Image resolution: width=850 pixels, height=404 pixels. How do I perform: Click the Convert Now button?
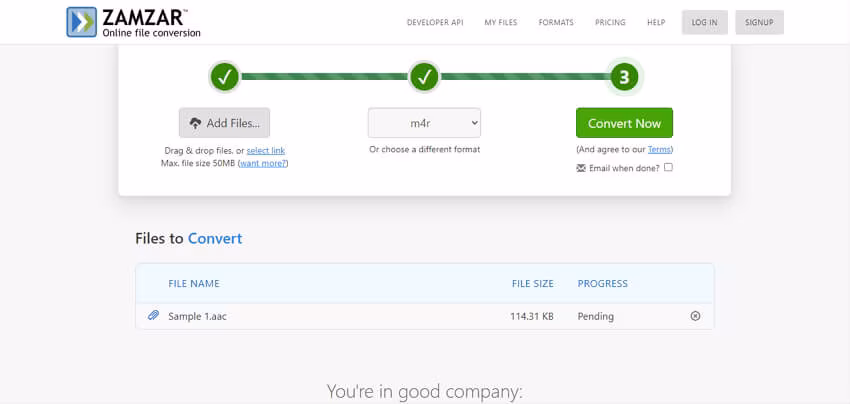click(x=624, y=123)
